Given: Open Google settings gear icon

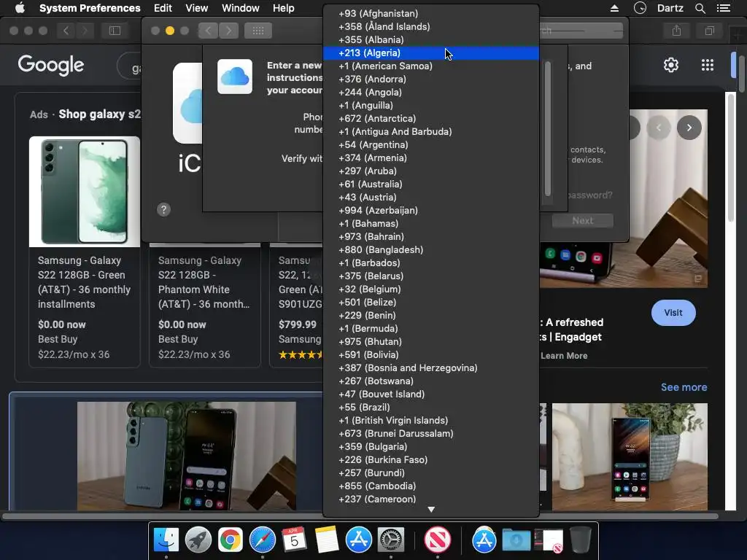Looking at the screenshot, I should pos(671,65).
